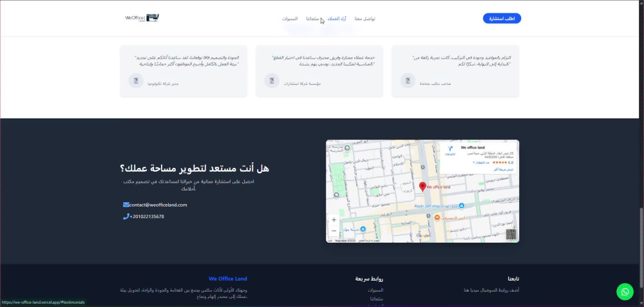Screen dimensions: 644x307
Task: Click the map zoom in plus button
Action: [334, 220]
